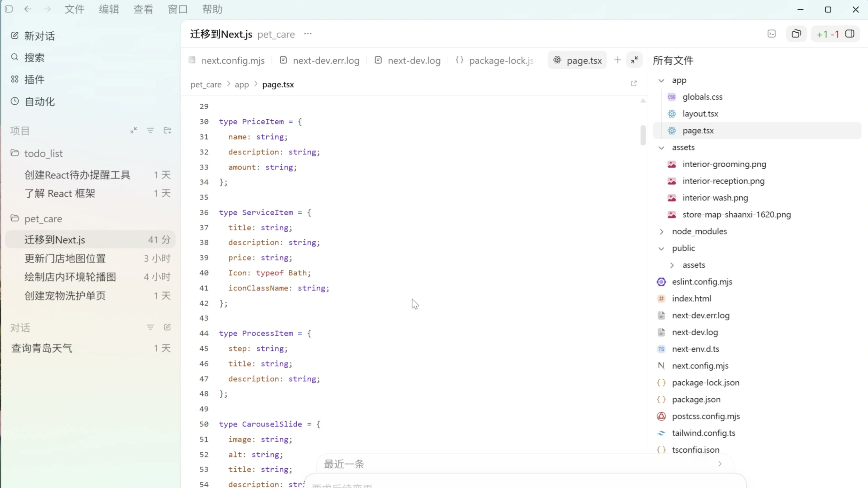Collapse the expanded editor panel icon

click(x=634, y=60)
